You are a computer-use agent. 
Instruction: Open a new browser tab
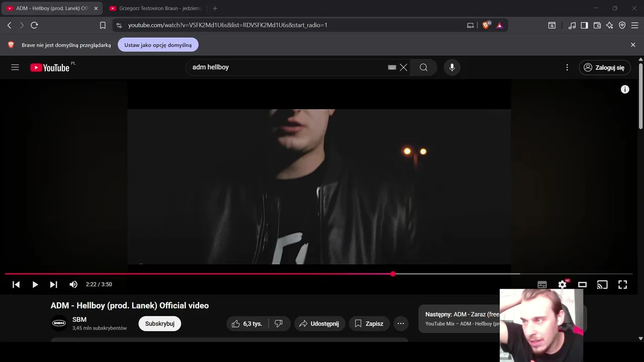click(215, 9)
